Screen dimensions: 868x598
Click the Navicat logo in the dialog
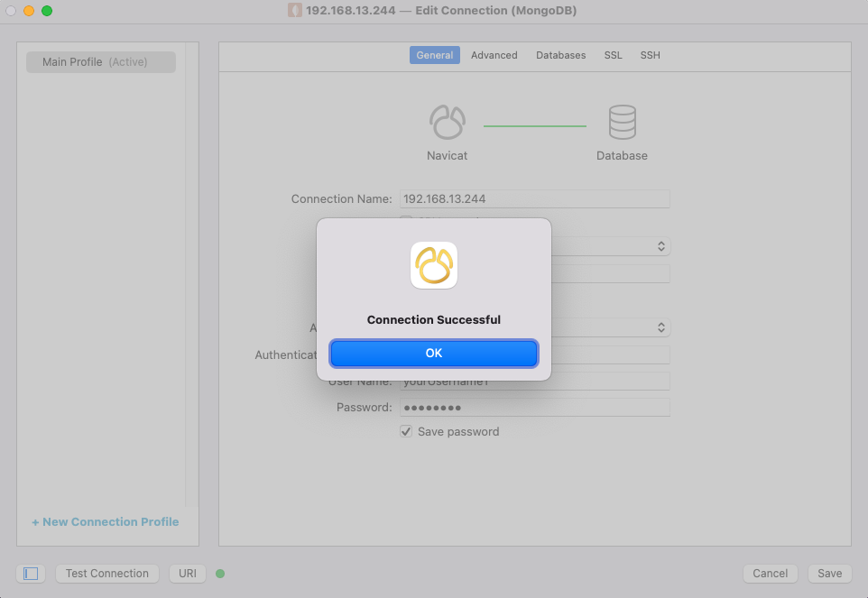[433, 265]
